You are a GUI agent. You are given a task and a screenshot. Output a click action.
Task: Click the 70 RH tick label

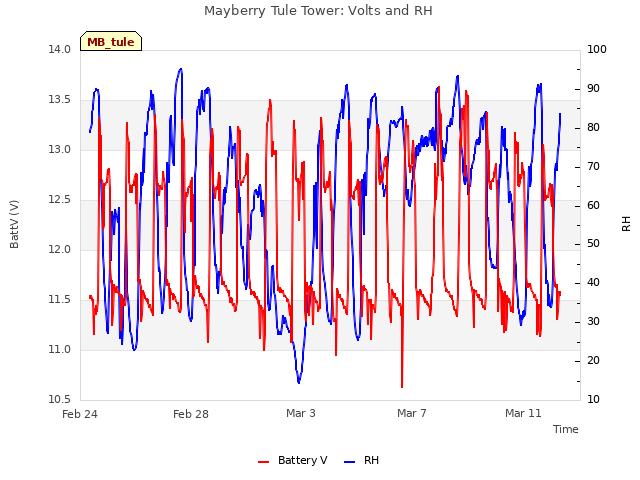tap(593, 167)
